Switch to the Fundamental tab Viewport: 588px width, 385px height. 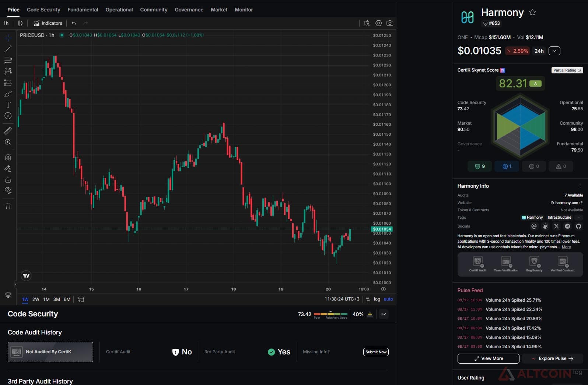(83, 10)
